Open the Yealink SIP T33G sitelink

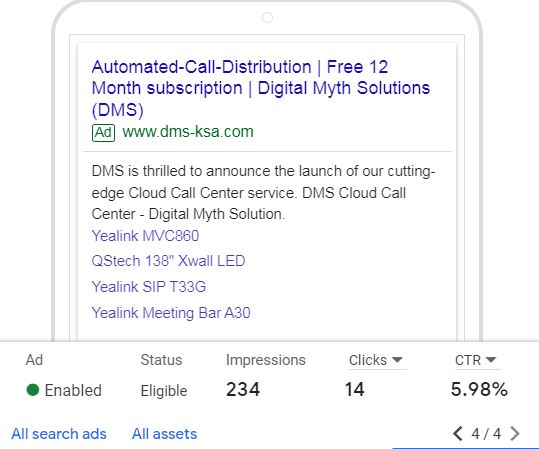coord(148,287)
